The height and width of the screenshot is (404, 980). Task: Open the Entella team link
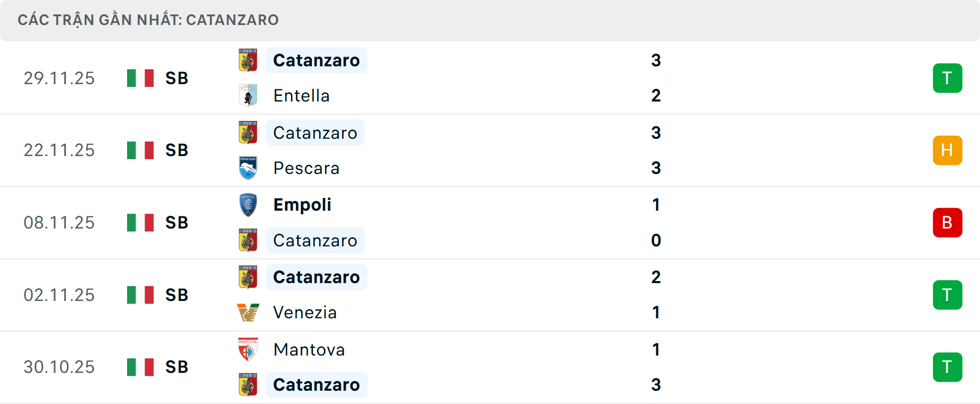301,95
